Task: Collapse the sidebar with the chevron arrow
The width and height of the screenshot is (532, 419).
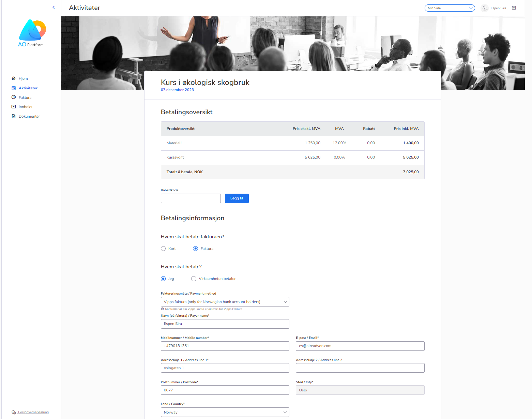Action: point(54,8)
